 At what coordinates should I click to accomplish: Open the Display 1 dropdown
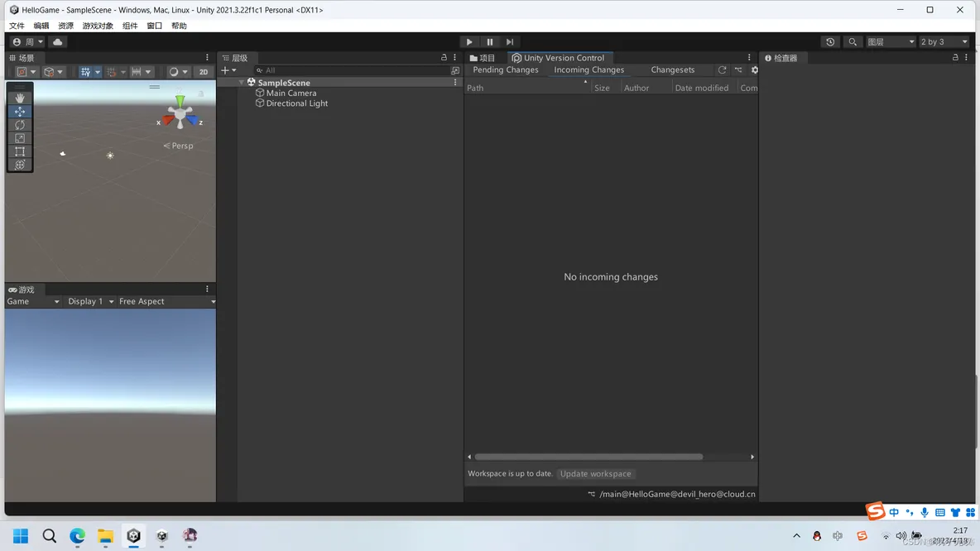(x=90, y=301)
